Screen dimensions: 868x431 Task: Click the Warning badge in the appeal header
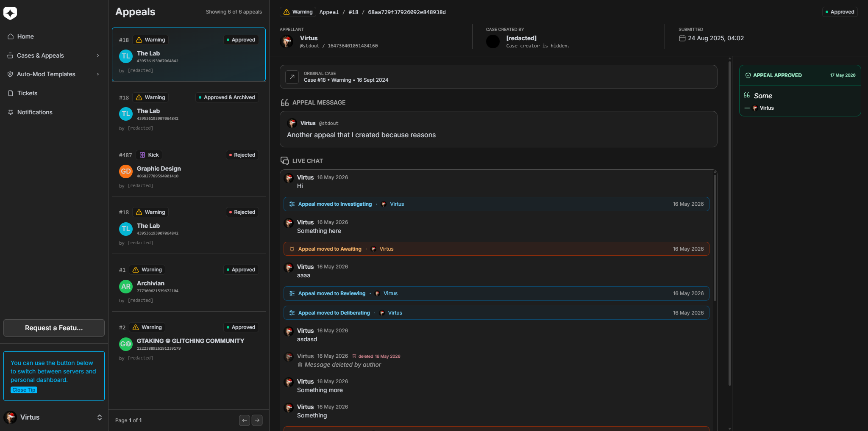298,12
